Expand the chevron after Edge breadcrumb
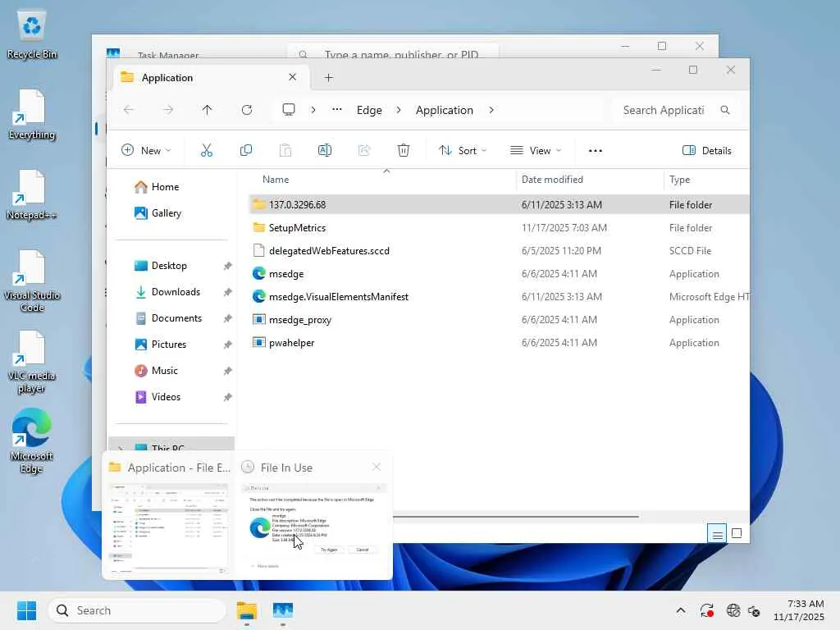 tap(399, 110)
